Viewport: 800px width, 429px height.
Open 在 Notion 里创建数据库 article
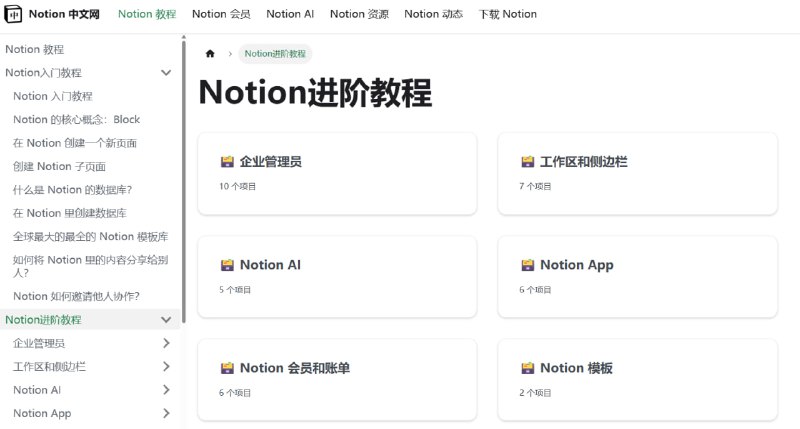click(x=69, y=213)
